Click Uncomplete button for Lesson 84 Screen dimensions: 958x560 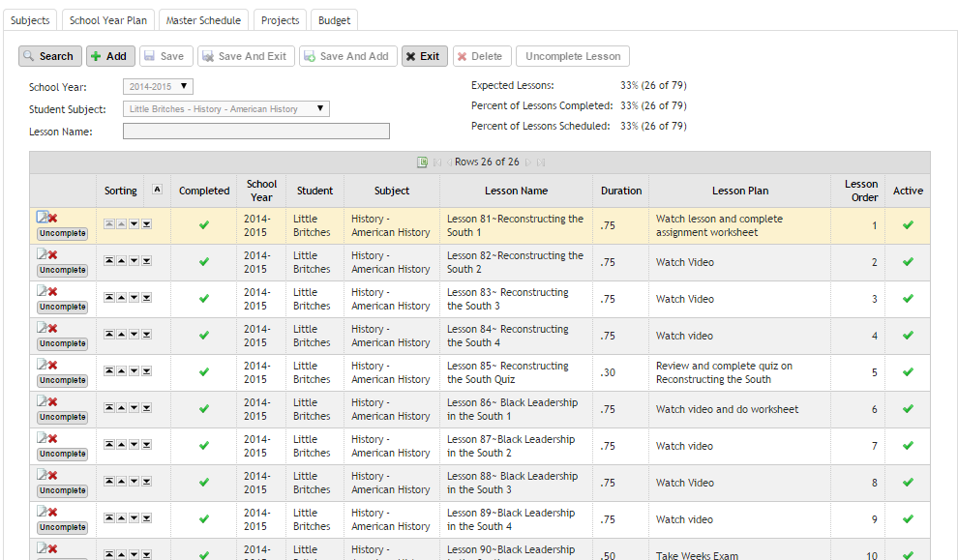[x=62, y=343]
